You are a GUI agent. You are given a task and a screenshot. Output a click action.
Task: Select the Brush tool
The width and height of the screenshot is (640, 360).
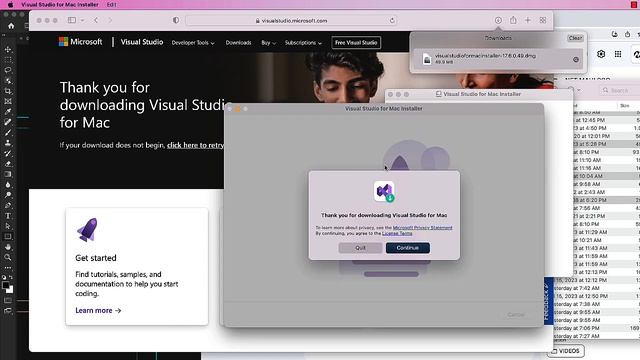pos(8,133)
